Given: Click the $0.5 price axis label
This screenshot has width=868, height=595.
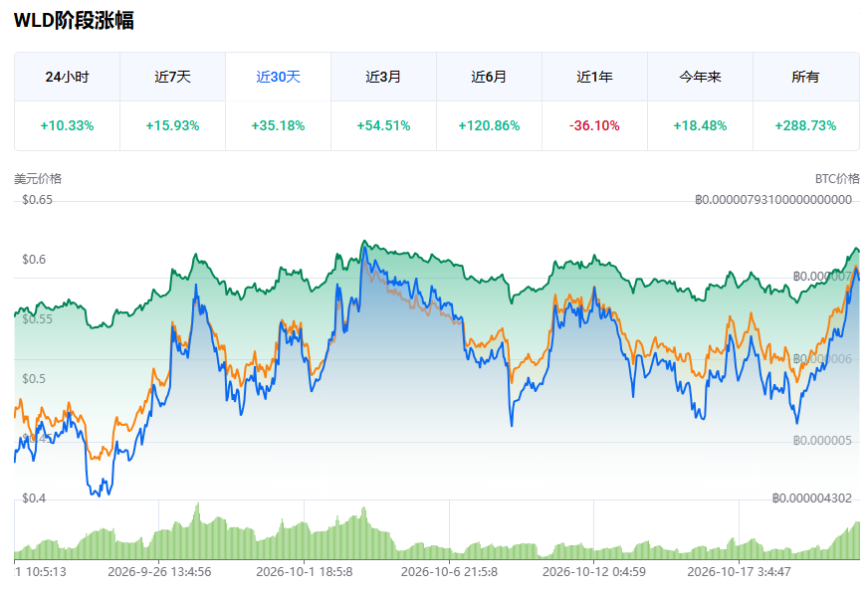Looking at the screenshot, I should (x=34, y=379).
